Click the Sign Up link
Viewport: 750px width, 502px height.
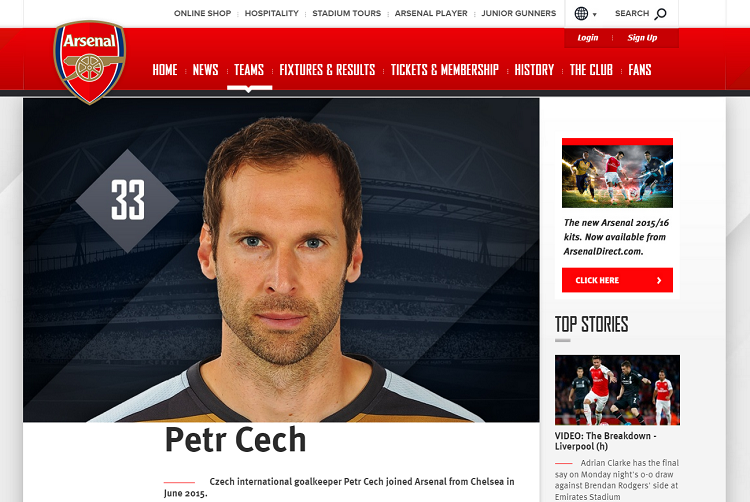[x=642, y=38]
